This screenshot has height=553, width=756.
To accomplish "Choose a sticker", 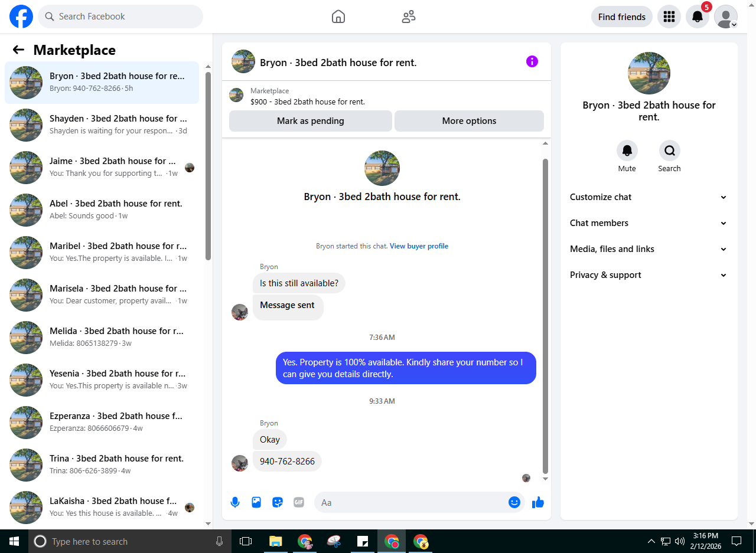I will click(278, 502).
